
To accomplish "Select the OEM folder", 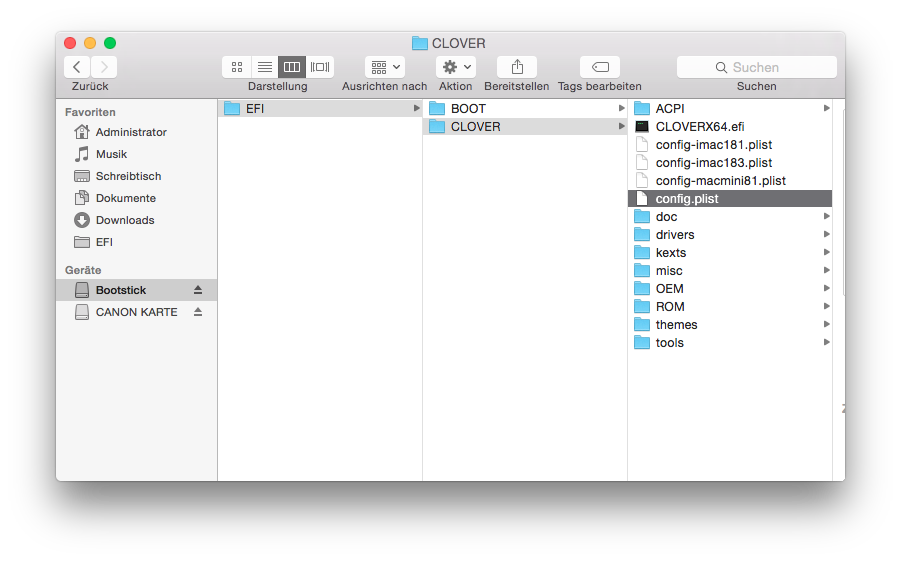I will (730, 289).
